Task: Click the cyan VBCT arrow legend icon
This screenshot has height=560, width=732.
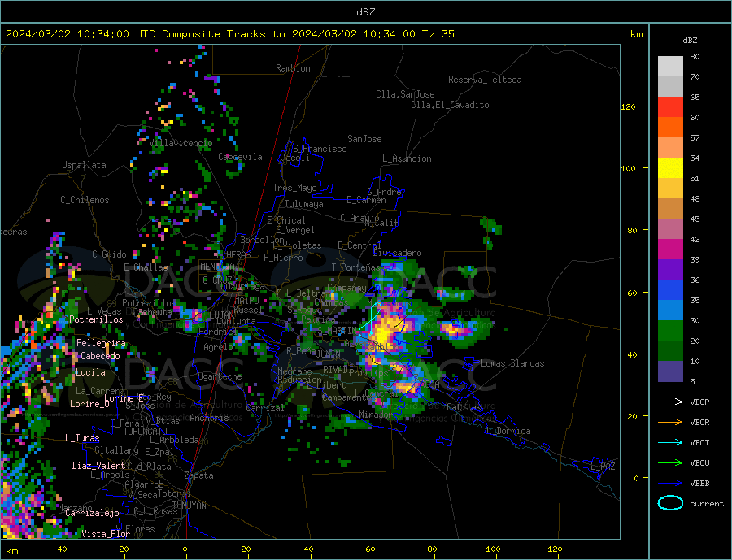Action: click(x=670, y=442)
